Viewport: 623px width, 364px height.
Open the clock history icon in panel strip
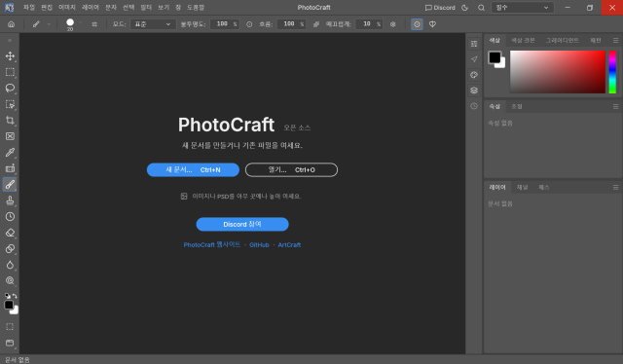[x=474, y=106]
